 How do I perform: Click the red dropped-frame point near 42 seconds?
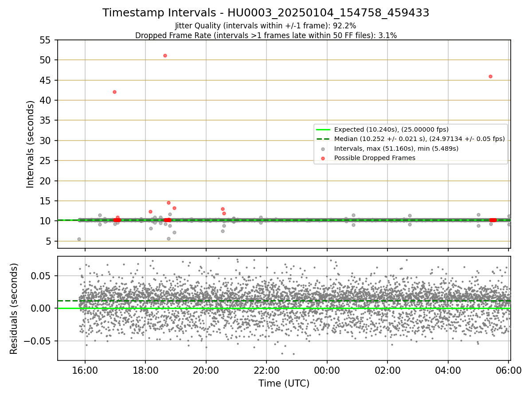click(114, 92)
